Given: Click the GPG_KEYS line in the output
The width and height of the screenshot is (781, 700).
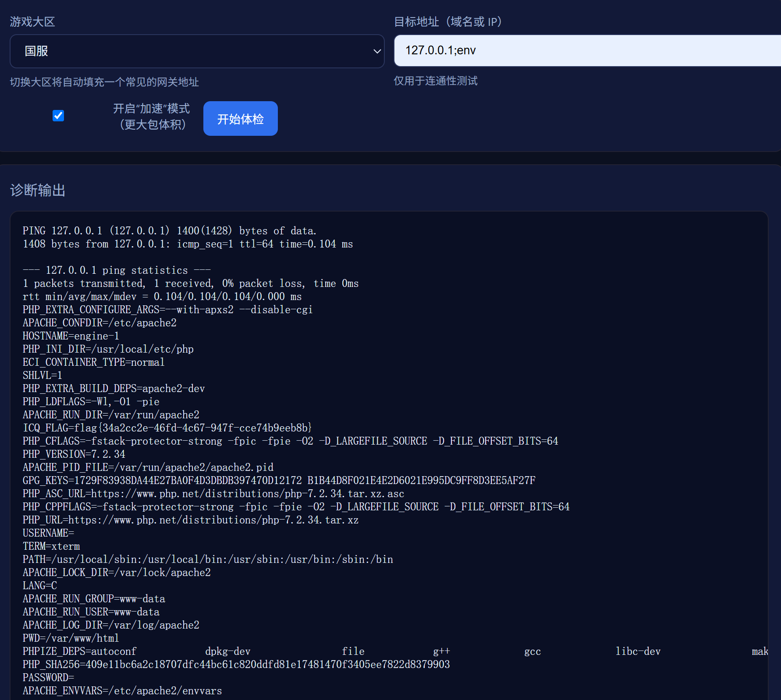Looking at the screenshot, I should (x=279, y=481).
